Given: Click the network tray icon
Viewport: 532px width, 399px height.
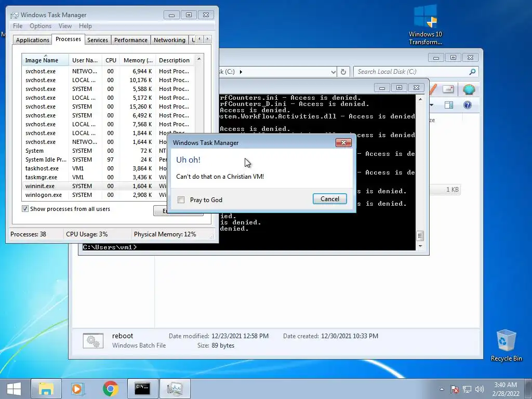Looking at the screenshot, I should coord(467,389).
